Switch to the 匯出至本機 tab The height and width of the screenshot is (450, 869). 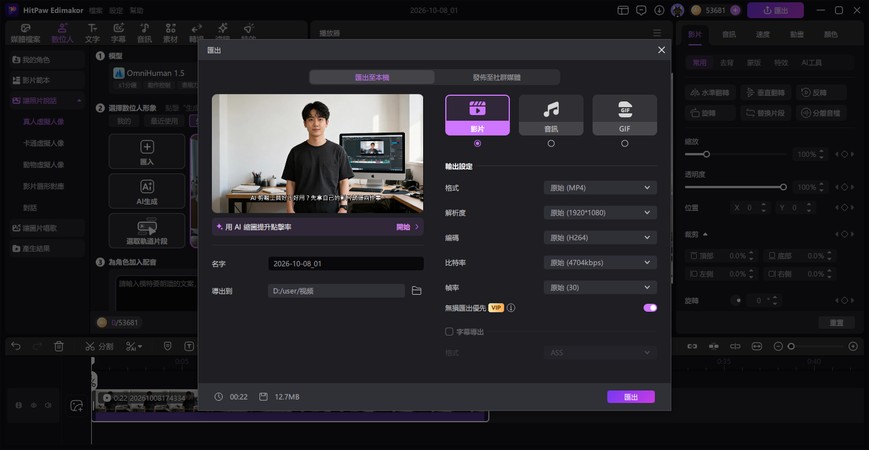click(x=372, y=77)
